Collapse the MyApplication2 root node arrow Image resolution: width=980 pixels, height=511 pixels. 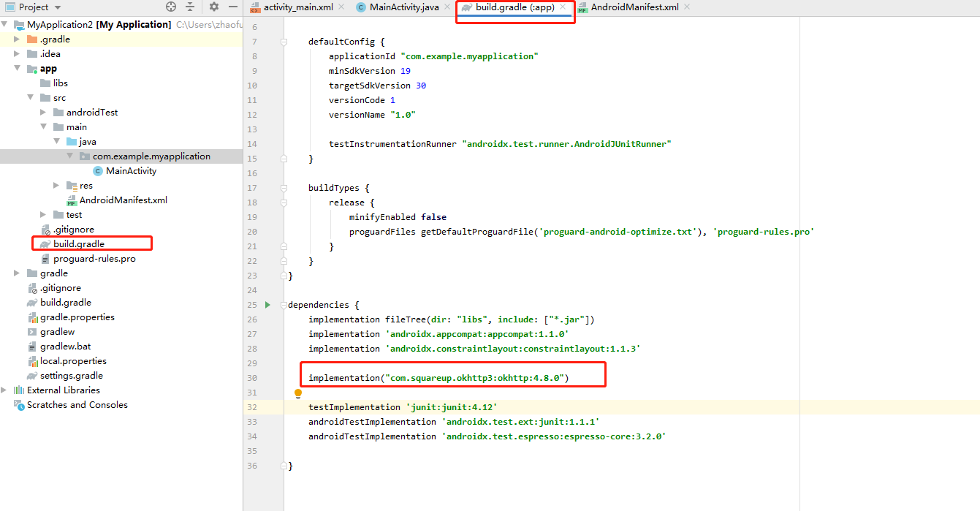(x=6, y=25)
